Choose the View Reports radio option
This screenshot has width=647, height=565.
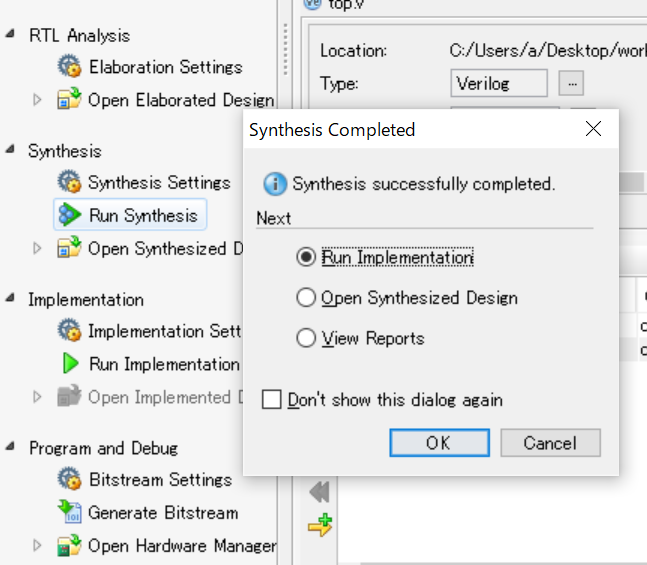(x=306, y=339)
